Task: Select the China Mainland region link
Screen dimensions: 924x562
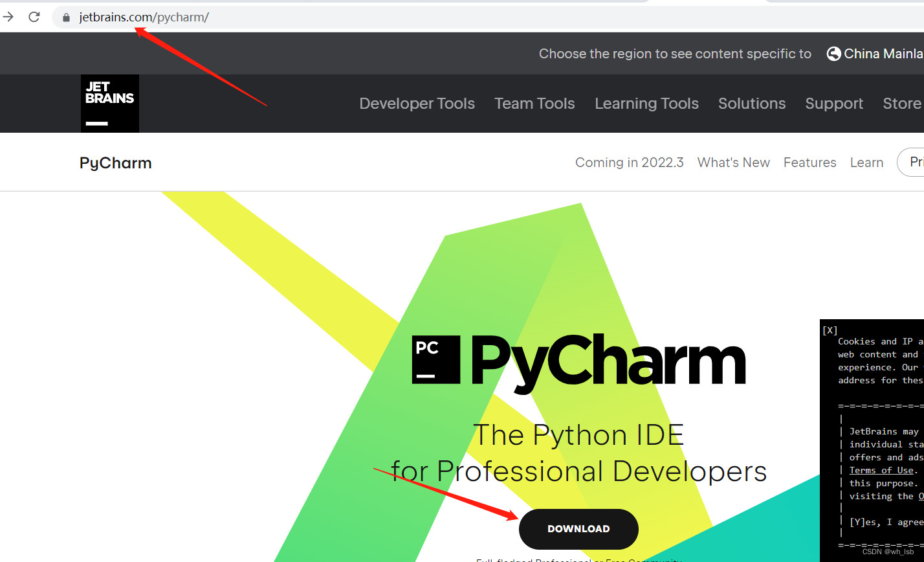Action: pyautogui.click(x=883, y=54)
